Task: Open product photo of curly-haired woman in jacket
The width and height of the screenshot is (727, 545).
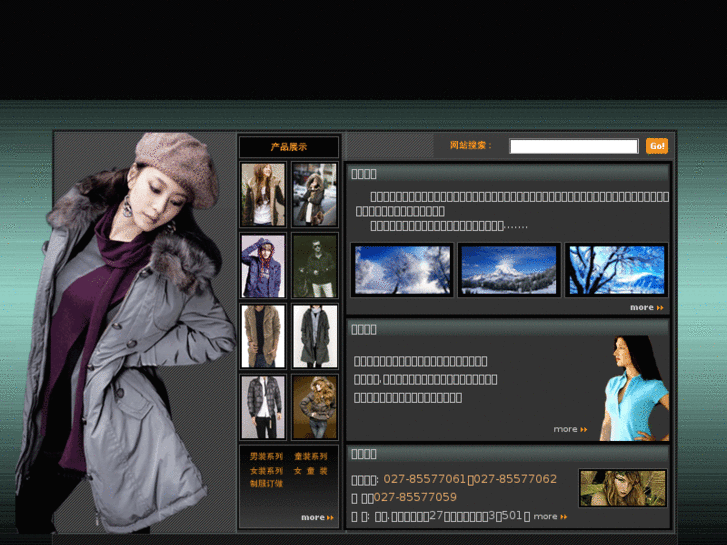Action: [315, 407]
